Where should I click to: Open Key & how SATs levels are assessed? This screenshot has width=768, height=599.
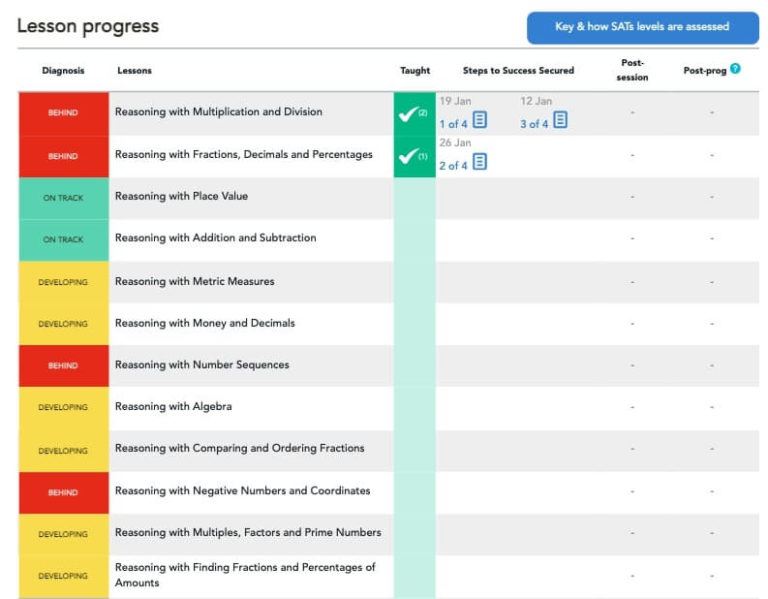(x=642, y=27)
